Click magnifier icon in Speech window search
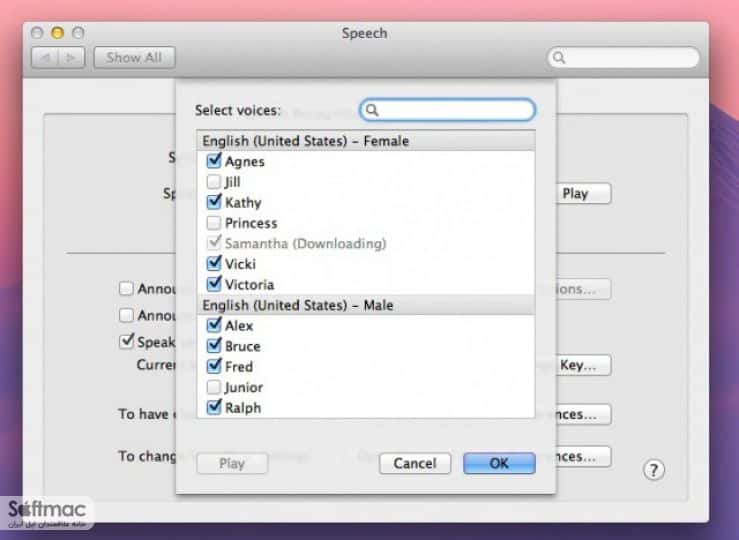Screen dimensions: 739x540 (x=558, y=57)
